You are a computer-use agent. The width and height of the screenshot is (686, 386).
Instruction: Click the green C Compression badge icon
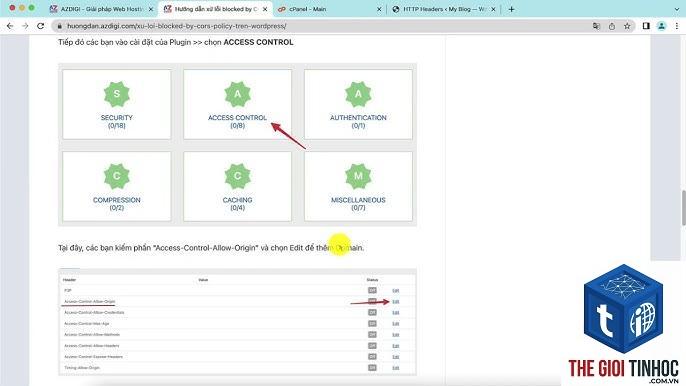[x=117, y=176]
